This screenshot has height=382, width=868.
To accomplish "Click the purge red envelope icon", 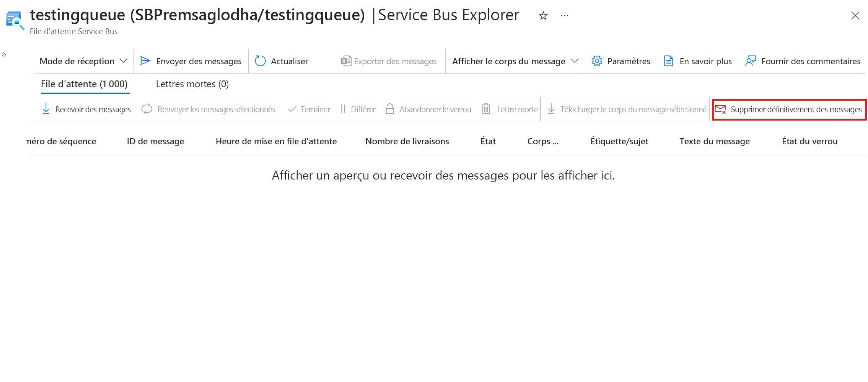I will 720,109.
